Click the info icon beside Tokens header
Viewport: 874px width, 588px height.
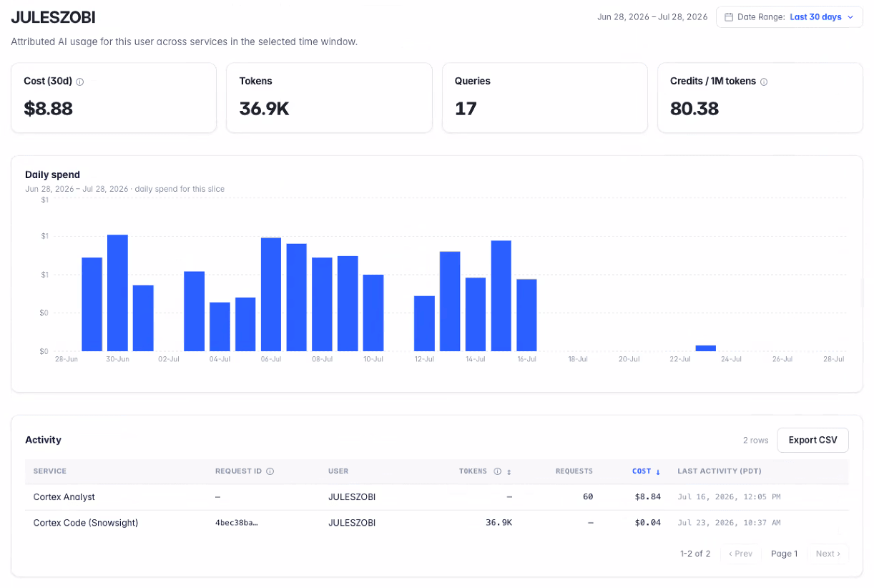(x=497, y=471)
